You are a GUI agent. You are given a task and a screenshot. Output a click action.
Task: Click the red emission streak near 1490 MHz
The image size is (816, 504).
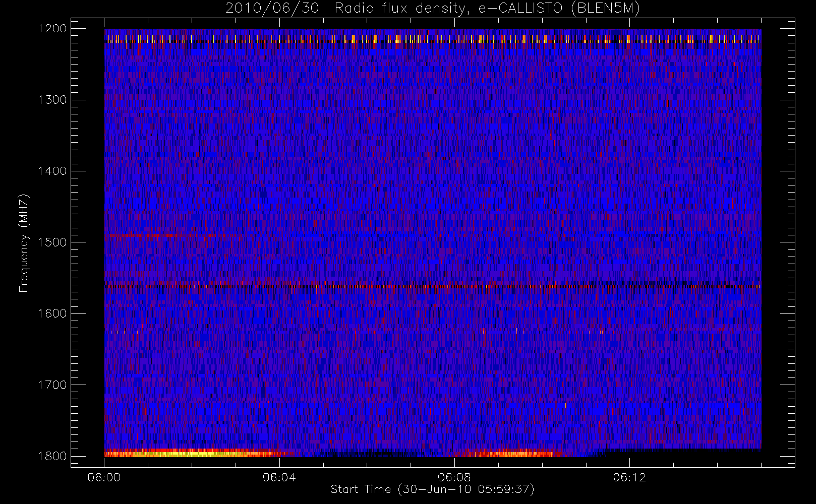pyautogui.click(x=164, y=235)
